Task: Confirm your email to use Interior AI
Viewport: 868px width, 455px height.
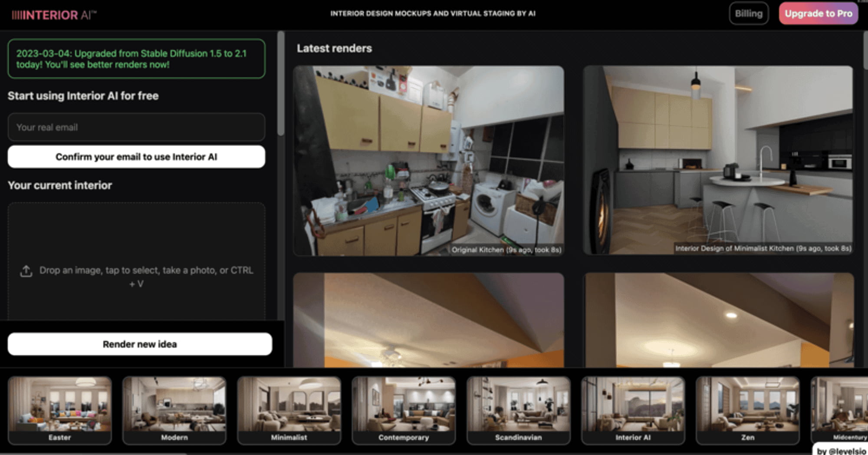Action: [x=136, y=157]
